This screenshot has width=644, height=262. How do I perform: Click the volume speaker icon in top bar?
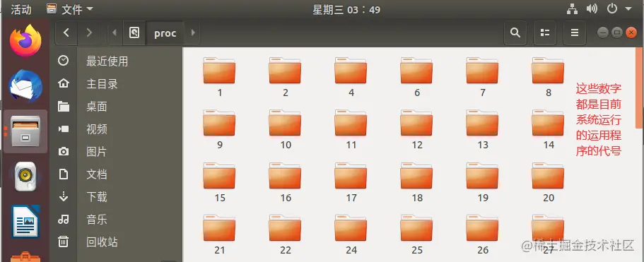[592, 8]
